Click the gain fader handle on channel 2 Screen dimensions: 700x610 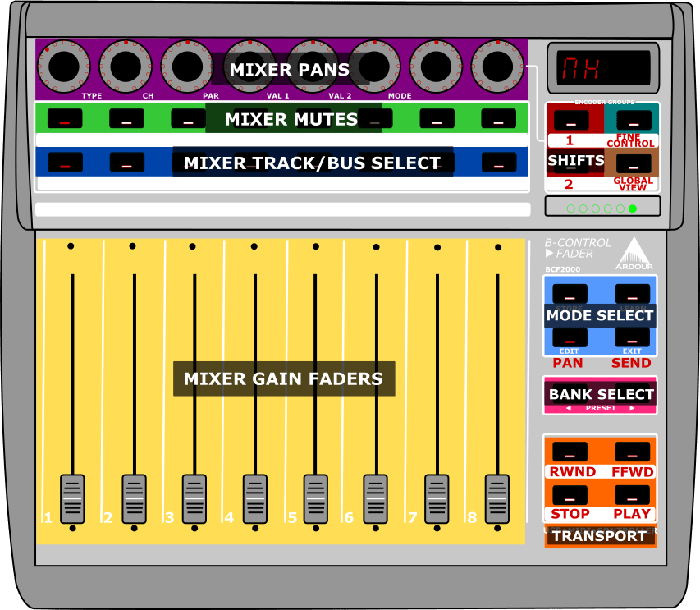pyautogui.click(x=135, y=499)
